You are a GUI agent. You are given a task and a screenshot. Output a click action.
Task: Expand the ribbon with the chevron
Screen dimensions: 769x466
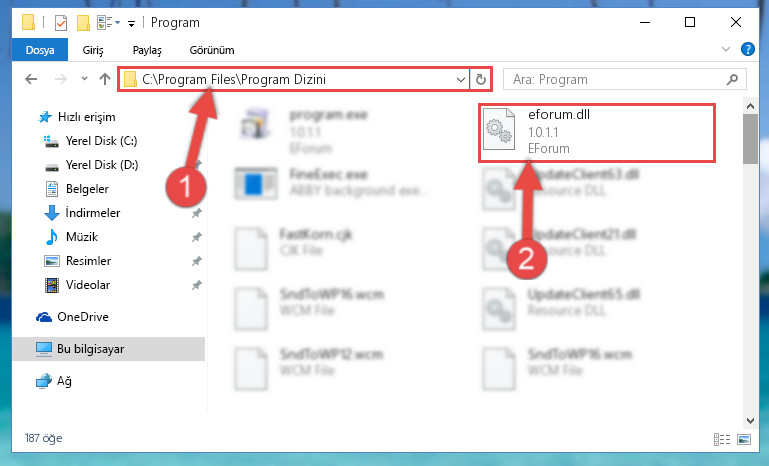click(726, 50)
